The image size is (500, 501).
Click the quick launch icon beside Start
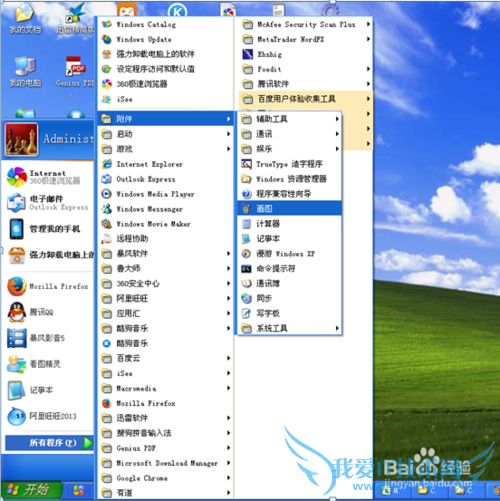78,490
